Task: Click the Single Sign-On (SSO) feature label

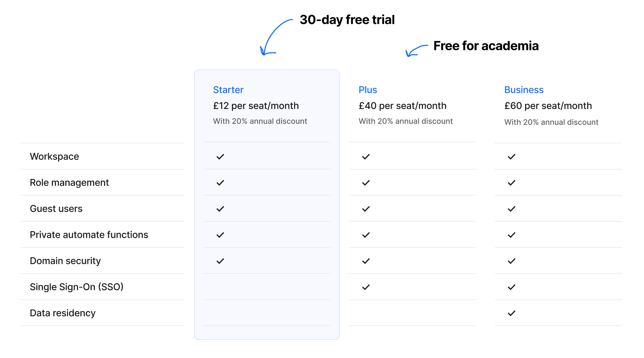Action: click(x=77, y=287)
